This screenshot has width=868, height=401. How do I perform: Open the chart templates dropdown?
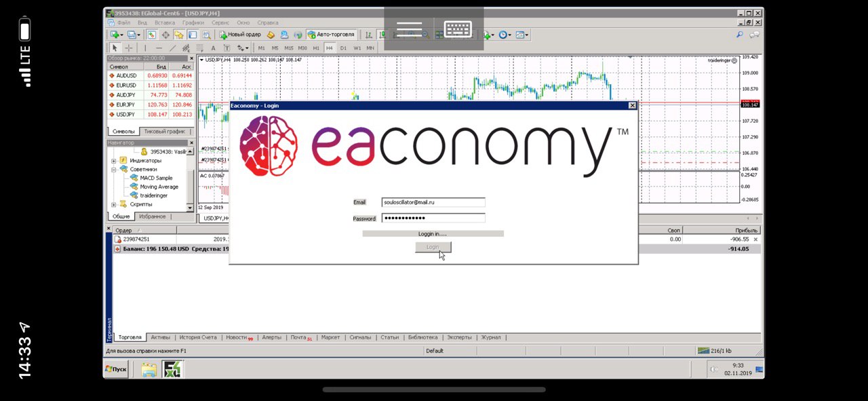(x=522, y=35)
